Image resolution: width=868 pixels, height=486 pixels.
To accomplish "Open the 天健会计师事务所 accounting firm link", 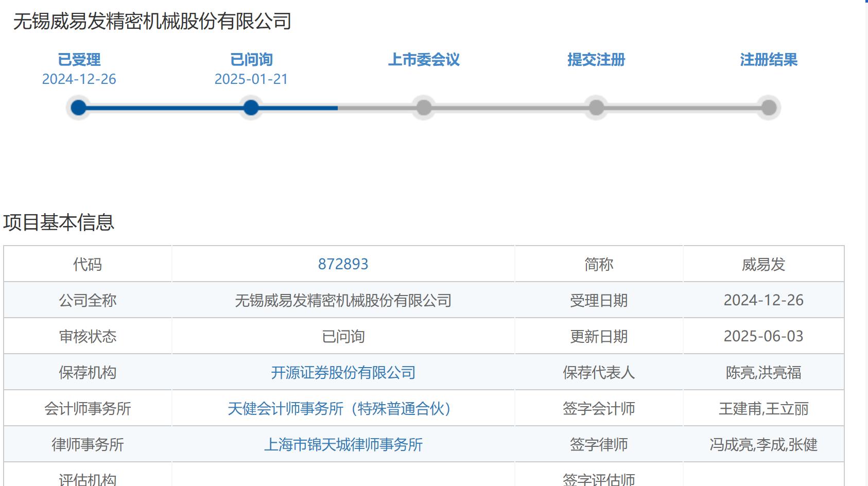I will (339, 408).
